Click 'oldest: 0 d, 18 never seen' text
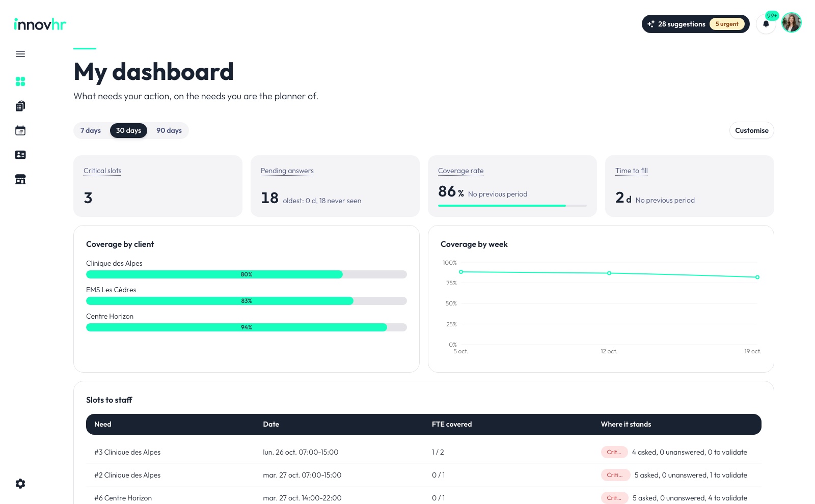This screenshot has width=815, height=504. (322, 201)
